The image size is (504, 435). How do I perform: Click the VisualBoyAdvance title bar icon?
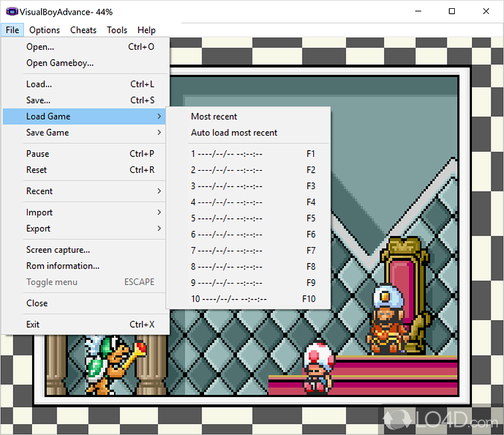9,11
